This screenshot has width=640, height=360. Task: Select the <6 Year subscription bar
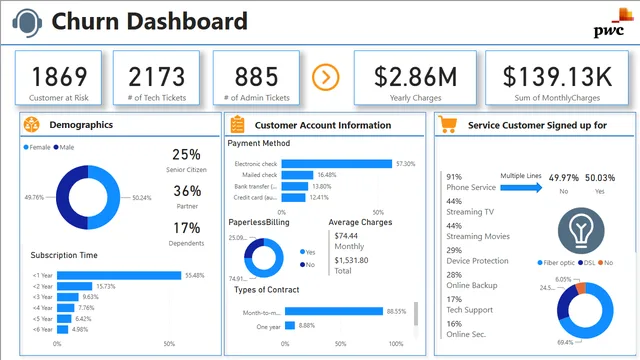coord(62,329)
